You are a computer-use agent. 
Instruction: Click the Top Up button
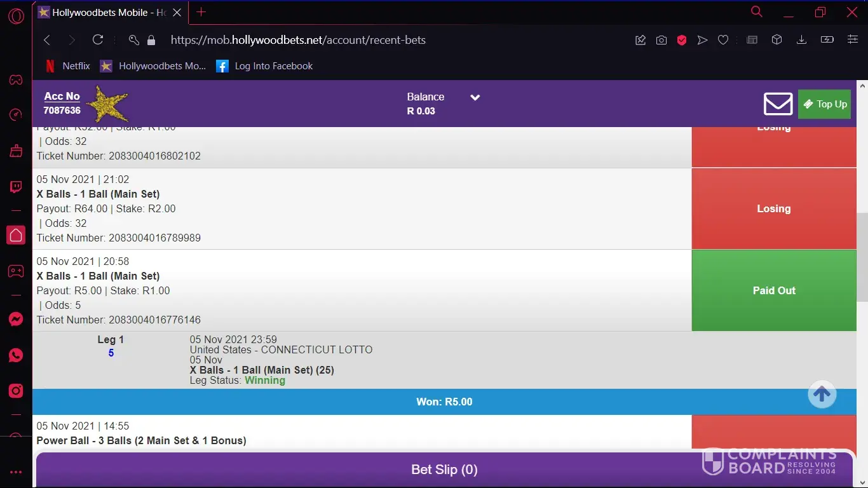click(824, 104)
